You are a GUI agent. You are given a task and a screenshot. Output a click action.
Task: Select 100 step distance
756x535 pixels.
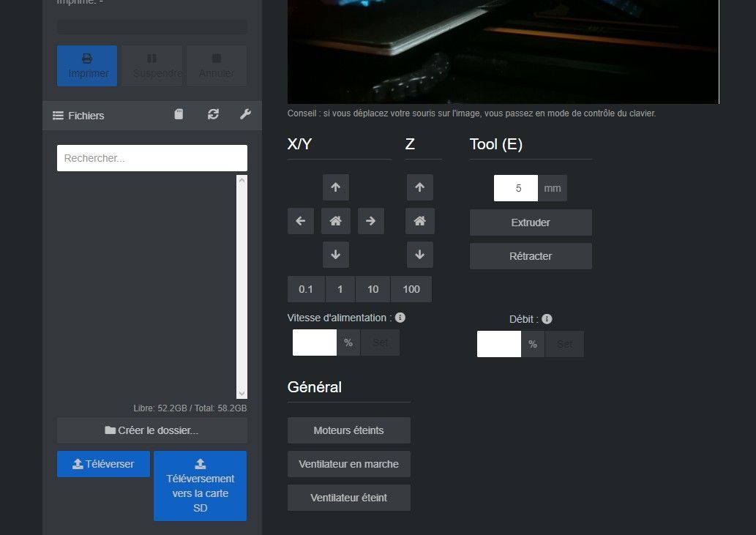[411, 289]
